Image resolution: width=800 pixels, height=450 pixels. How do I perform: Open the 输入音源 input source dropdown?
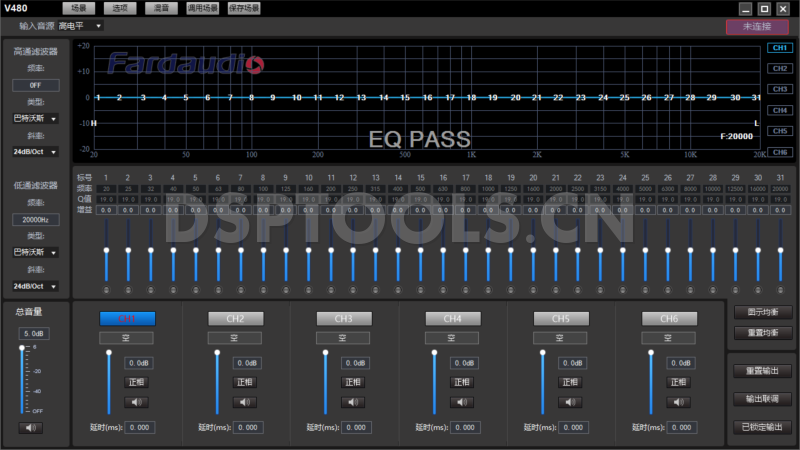pyautogui.click(x=79, y=25)
